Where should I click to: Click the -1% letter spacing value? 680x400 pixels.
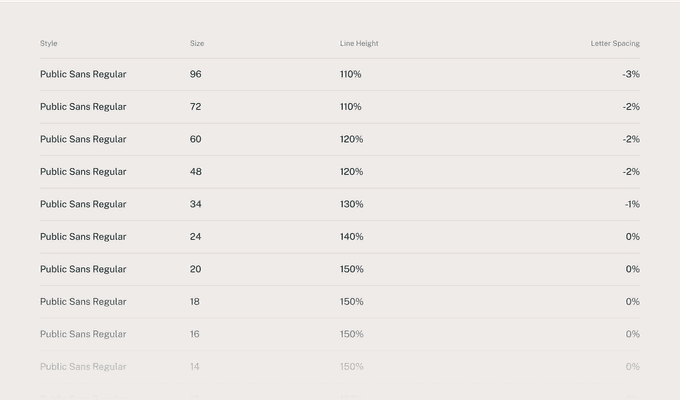coord(632,204)
